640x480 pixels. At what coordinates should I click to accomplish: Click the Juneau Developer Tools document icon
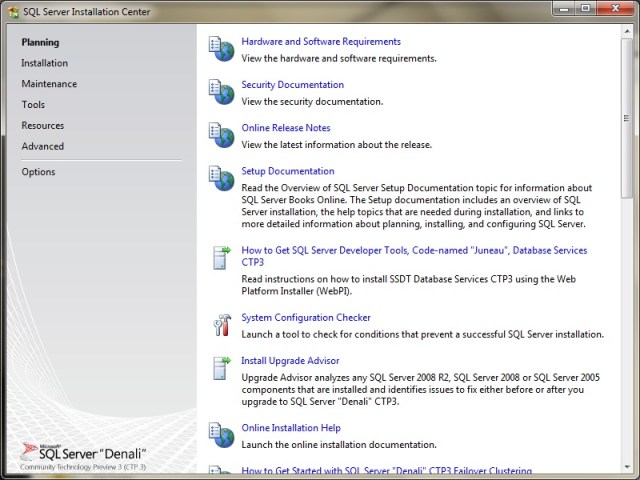point(221,256)
